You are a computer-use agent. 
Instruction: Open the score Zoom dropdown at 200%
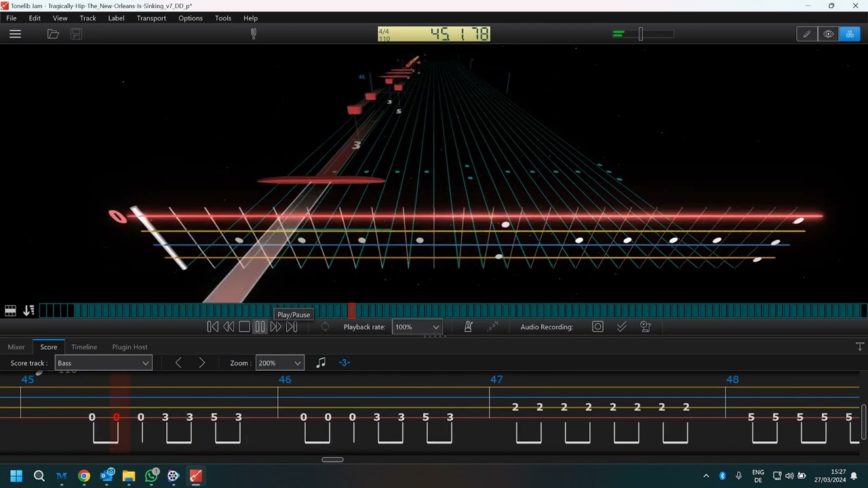[279, 363]
